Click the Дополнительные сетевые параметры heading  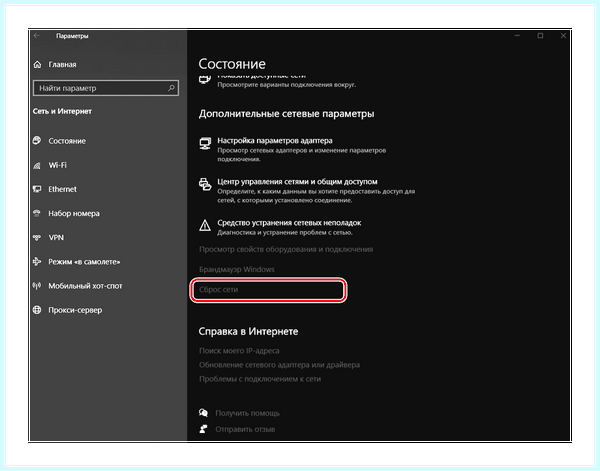(x=286, y=114)
